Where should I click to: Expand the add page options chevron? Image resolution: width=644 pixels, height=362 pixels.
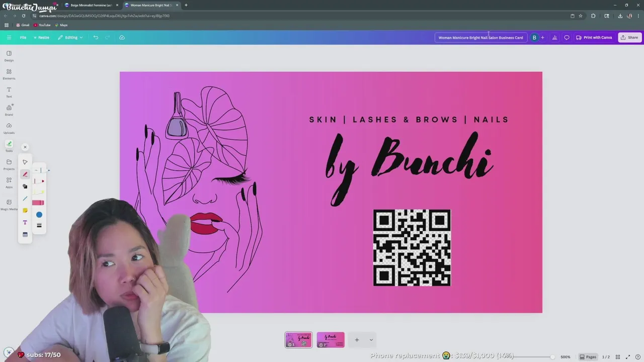coord(371,340)
